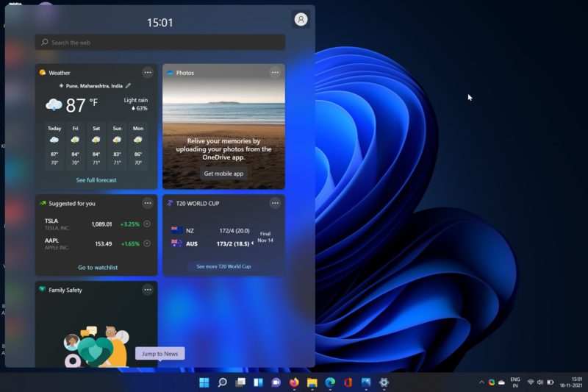Toggle Task View from the taskbar
Viewport: 588px width, 392px height.
coord(240,382)
